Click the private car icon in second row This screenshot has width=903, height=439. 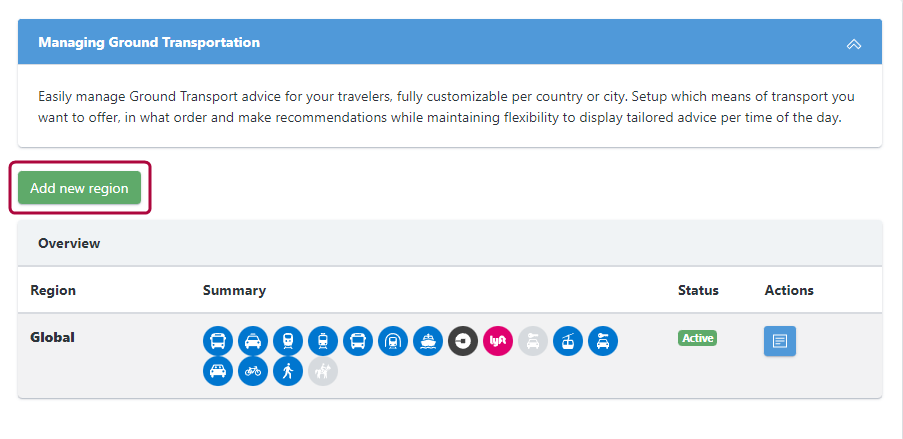coord(218,371)
